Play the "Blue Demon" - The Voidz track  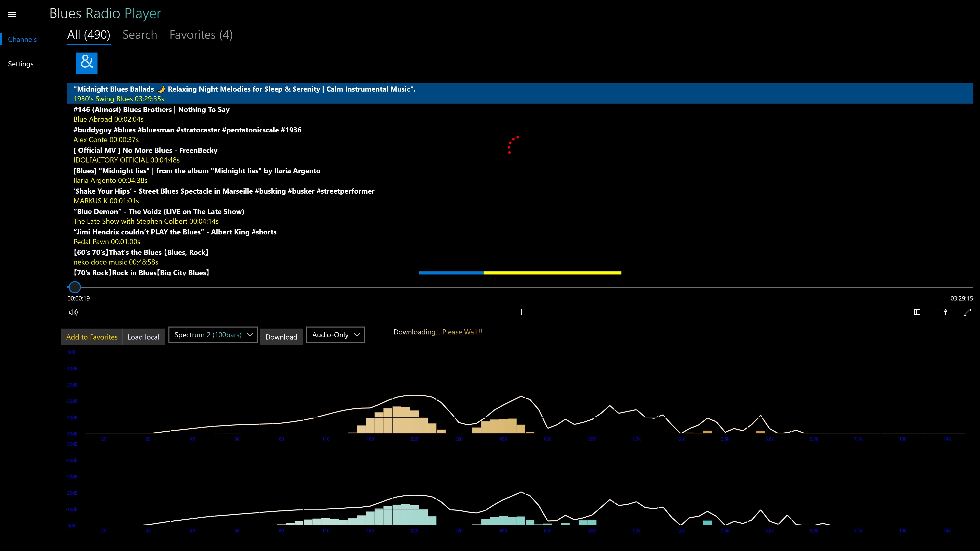pos(159,216)
